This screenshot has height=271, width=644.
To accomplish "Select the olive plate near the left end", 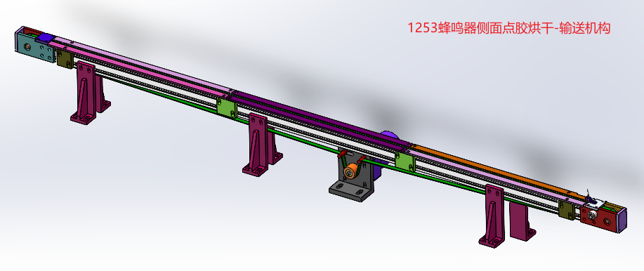I will pyautogui.click(x=64, y=58).
